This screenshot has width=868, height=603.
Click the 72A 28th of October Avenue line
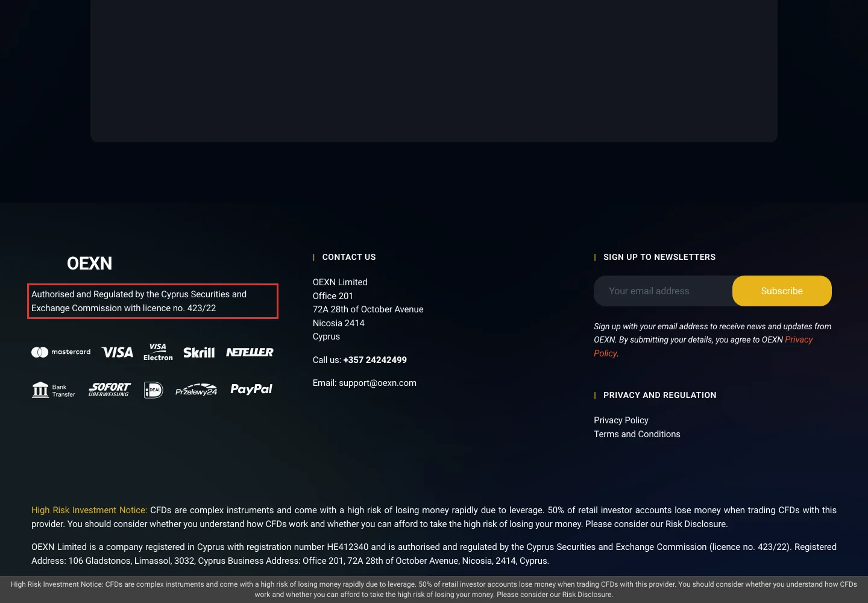[368, 309]
